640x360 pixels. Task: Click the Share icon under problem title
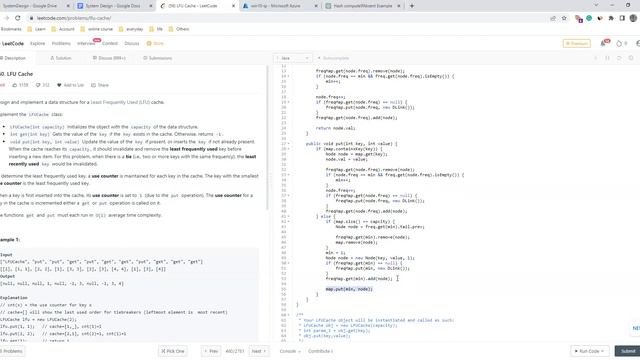click(93, 85)
